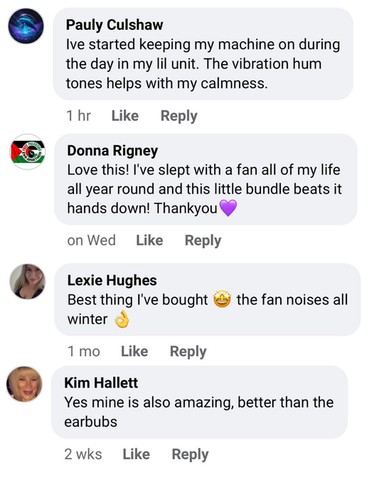Like Pauly Culshaw's comment
The width and height of the screenshot is (384, 480).
[x=125, y=116]
